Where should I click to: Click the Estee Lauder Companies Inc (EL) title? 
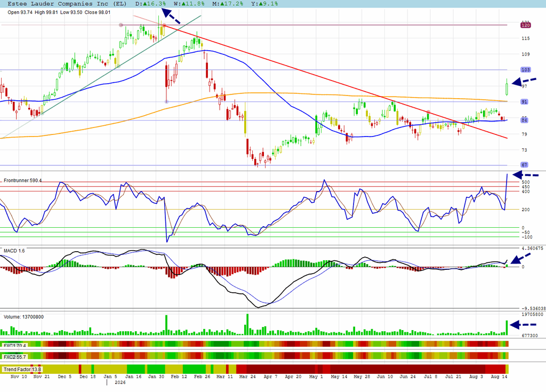tap(67, 4)
